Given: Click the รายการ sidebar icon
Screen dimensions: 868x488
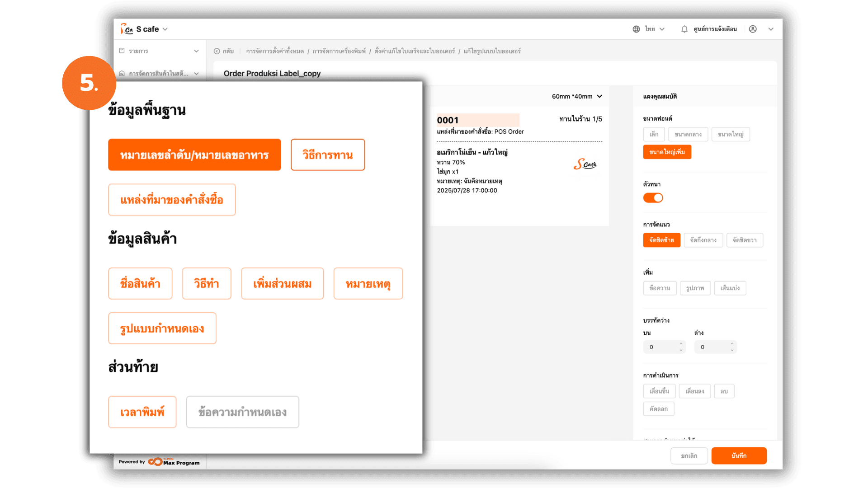Looking at the screenshot, I should point(122,51).
